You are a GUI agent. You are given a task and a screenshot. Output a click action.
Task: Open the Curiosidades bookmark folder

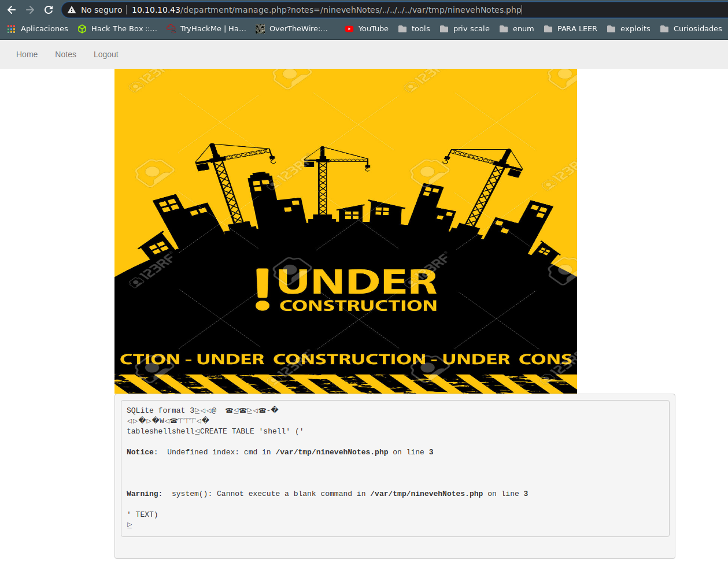click(x=691, y=28)
